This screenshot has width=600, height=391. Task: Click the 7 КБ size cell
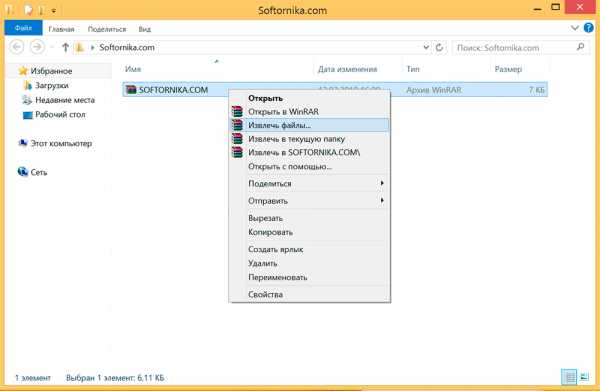(x=536, y=90)
